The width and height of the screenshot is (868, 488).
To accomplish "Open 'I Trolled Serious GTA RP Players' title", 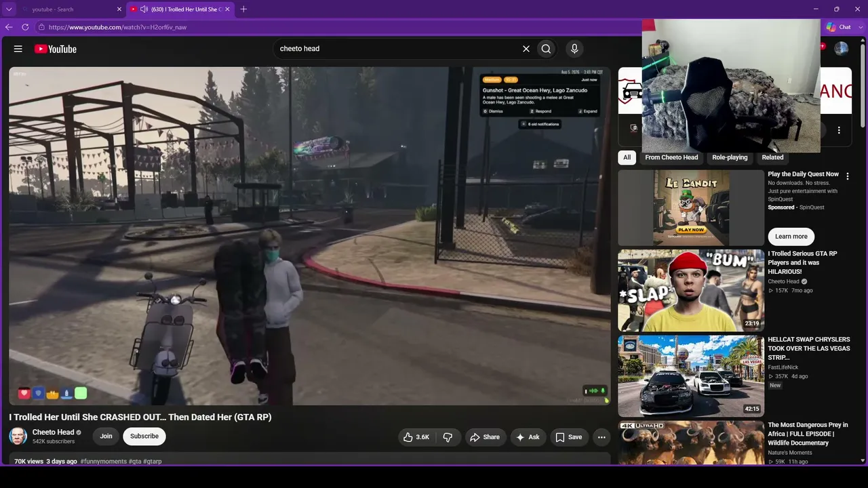I will click(x=803, y=263).
